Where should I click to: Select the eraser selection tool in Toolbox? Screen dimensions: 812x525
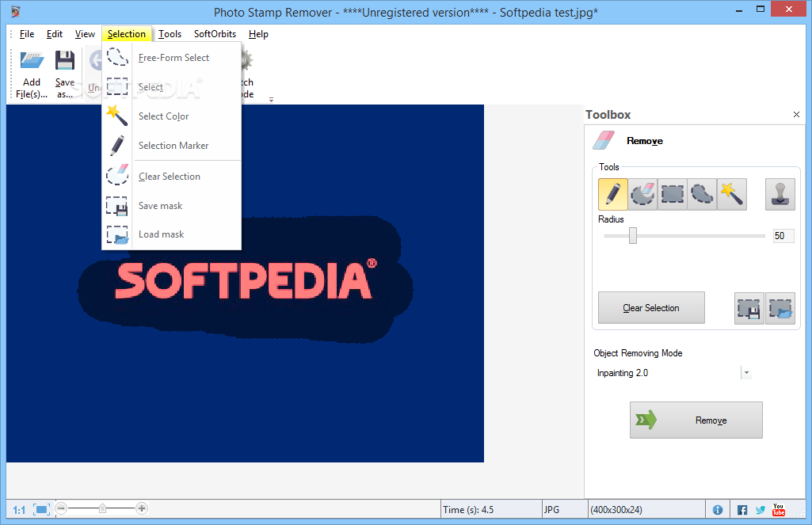[642, 194]
